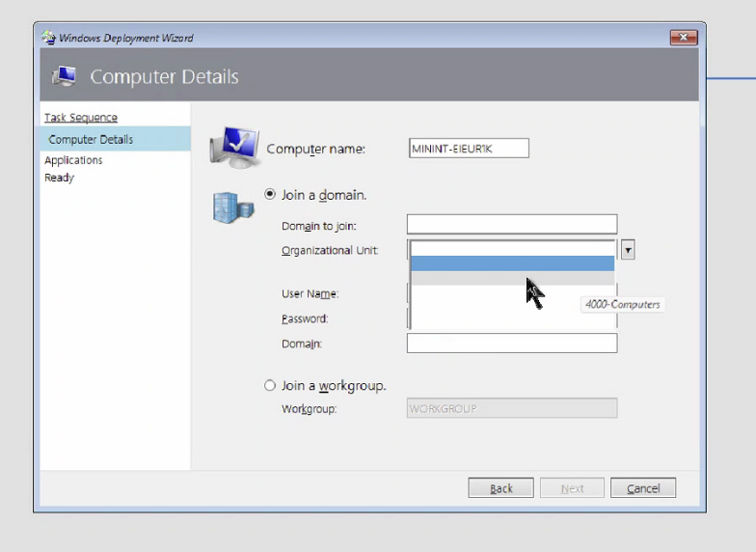Click the 4000-Computers tooltip text

click(x=623, y=305)
